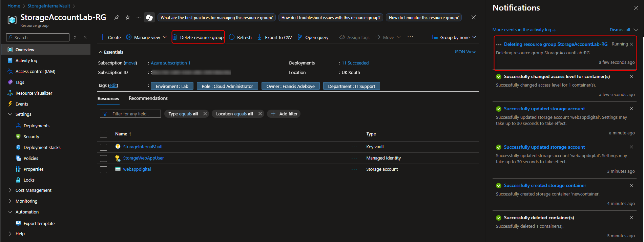The height and width of the screenshot is (242, 644).
Task: Open context menu for StorageInternalVault row
Action: tap(354, 147)
